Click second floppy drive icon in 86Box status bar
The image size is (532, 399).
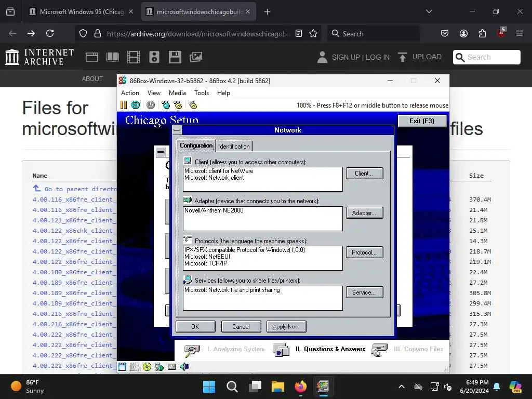coord(135,367)
